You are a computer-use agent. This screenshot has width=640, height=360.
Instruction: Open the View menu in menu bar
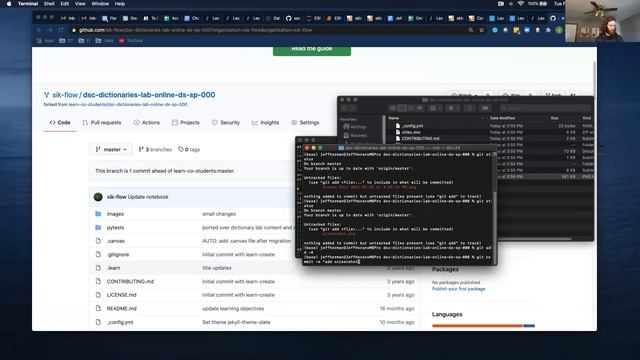pos(80,4)
